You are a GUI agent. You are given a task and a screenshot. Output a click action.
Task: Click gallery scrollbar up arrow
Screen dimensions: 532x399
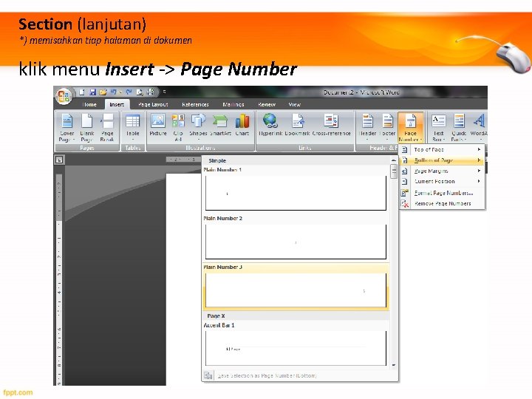pos(394,160)
